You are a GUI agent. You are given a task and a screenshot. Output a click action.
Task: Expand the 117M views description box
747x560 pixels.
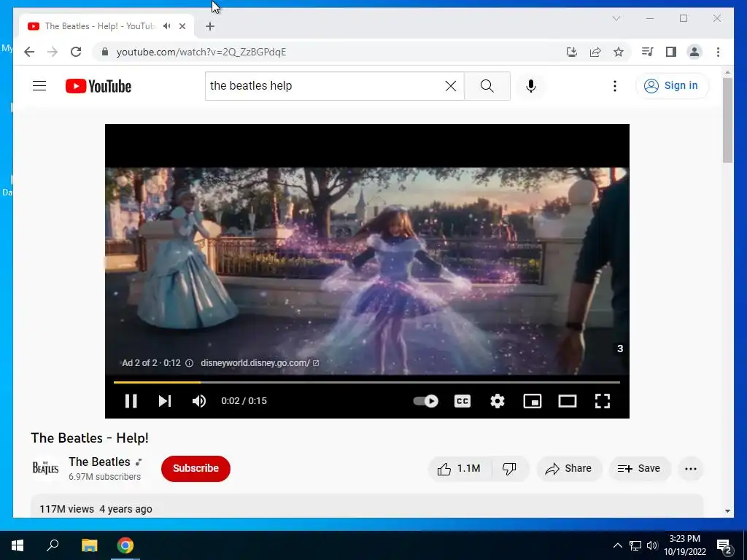tap(367, 506)
